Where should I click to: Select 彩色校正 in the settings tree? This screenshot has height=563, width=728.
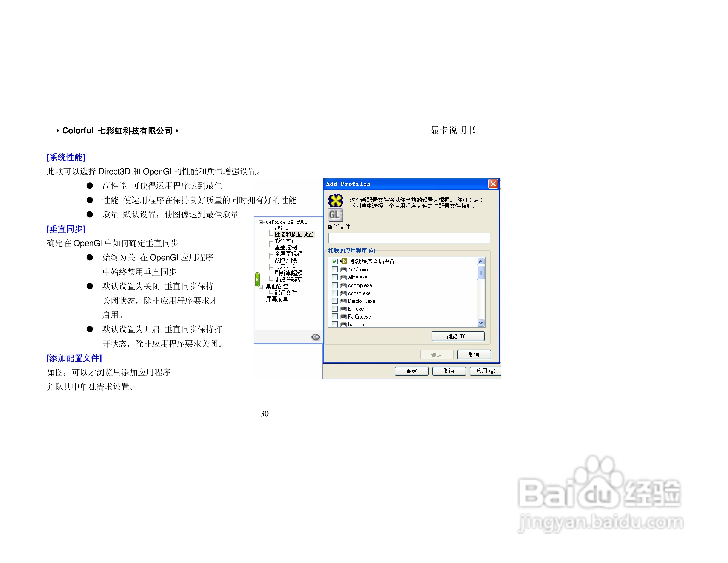(x=285, y=241)
